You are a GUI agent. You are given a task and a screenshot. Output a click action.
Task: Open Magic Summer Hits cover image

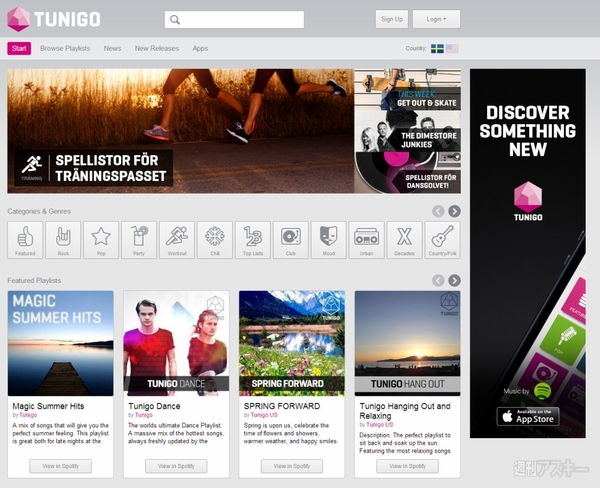pos(60,343)
